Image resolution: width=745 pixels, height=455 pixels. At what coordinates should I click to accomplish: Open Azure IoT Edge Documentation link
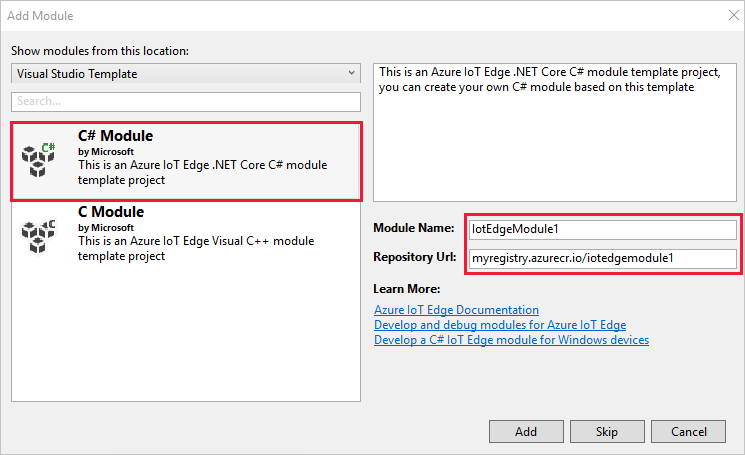point(456,310)
